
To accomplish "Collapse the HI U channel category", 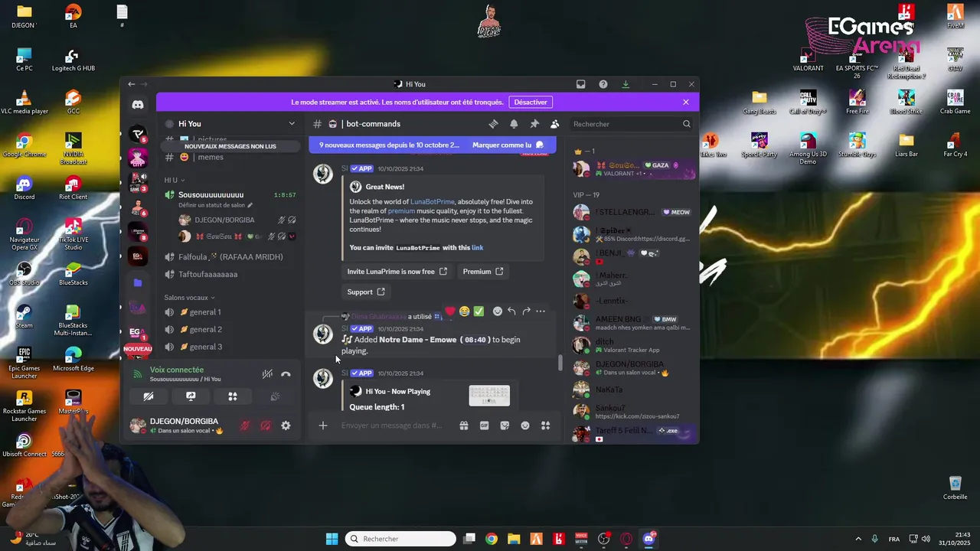I will [175, 180].
